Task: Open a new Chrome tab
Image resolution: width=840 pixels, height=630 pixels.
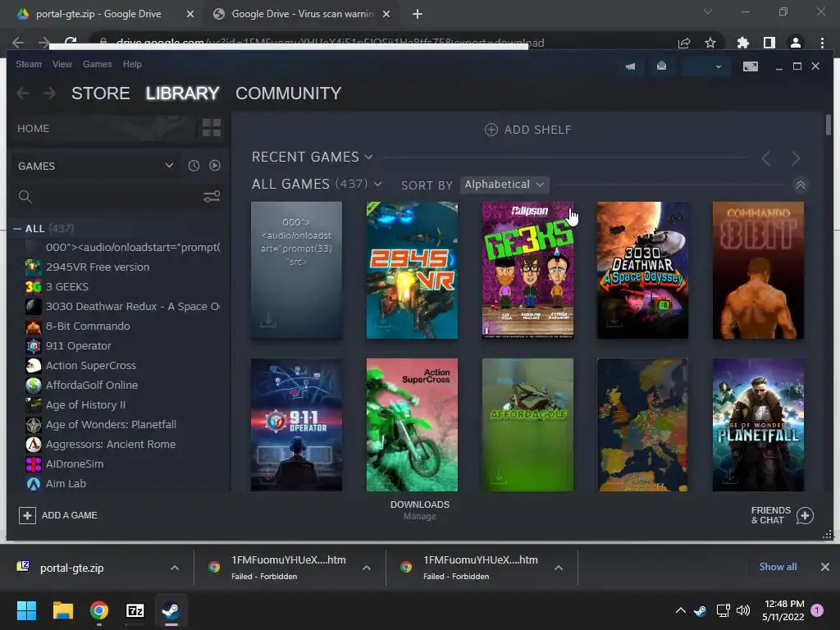Action: click(418, 14)
